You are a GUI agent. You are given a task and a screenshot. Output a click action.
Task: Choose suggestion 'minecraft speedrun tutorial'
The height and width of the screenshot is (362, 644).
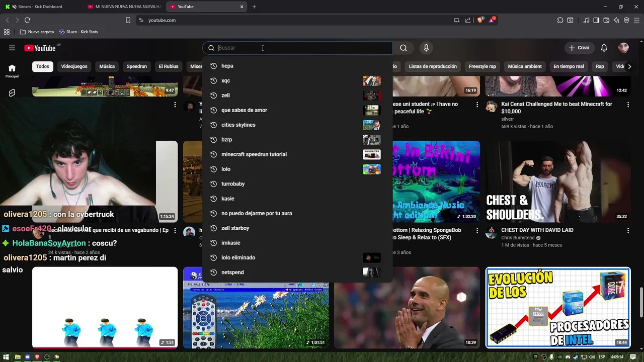pos(297,154)
